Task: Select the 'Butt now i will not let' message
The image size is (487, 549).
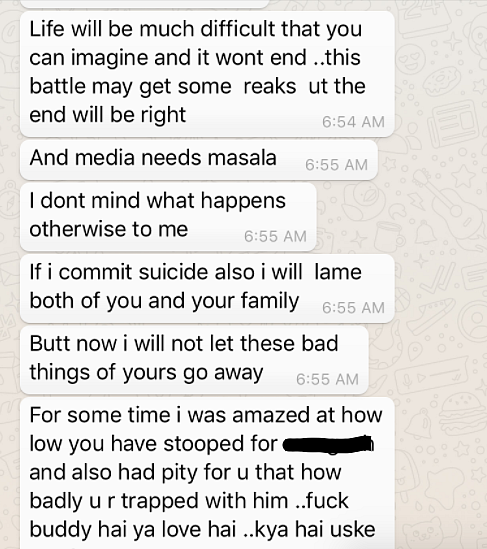Action: click(194, 360)
